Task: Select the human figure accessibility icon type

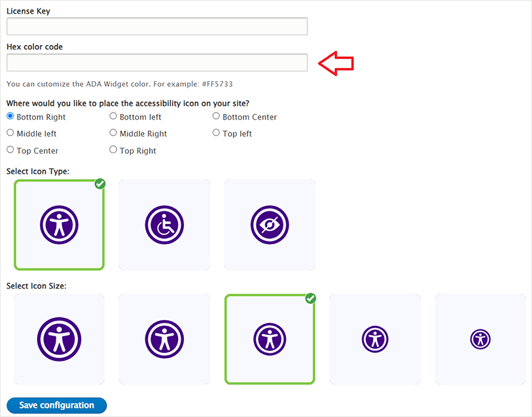Action: (59, 225)
